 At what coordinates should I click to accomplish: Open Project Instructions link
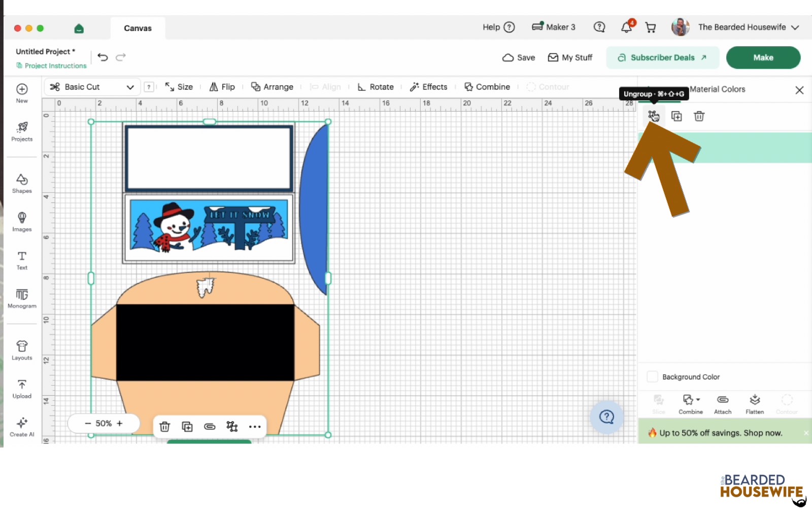51,65
